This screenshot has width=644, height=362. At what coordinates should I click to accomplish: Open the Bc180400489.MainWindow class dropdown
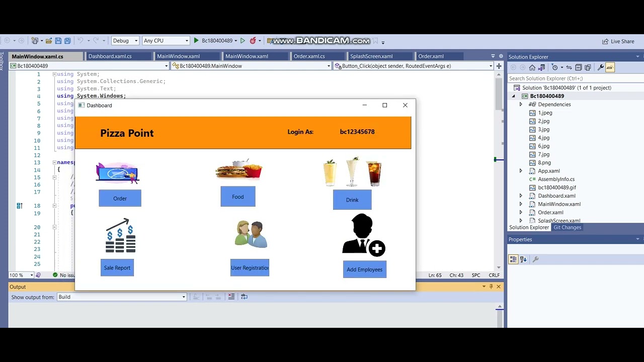[251, 66]
